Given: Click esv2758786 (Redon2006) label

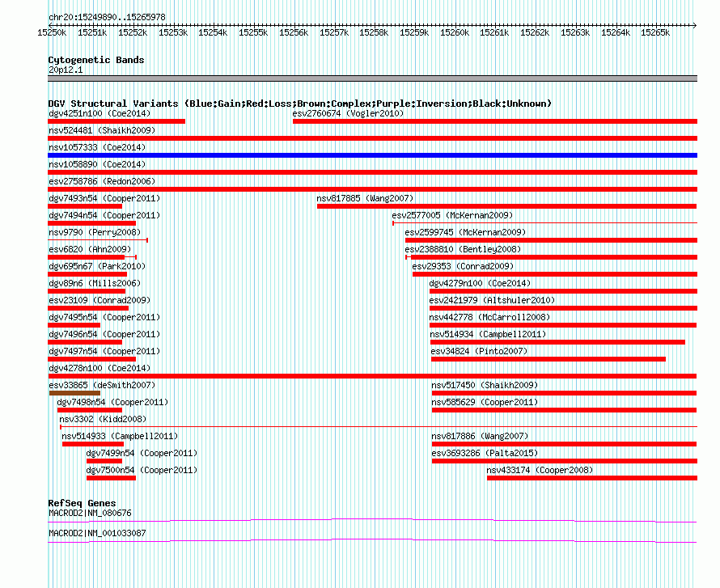Looking at the screenshot, I should 102,181.
